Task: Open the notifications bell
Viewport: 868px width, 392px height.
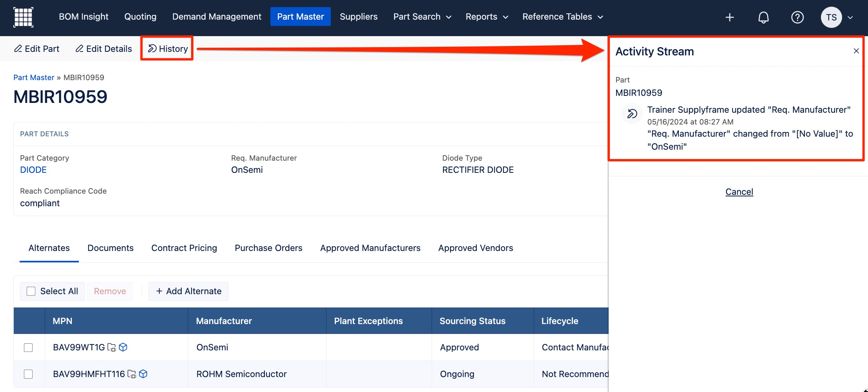Action: (x=763, y=17)
